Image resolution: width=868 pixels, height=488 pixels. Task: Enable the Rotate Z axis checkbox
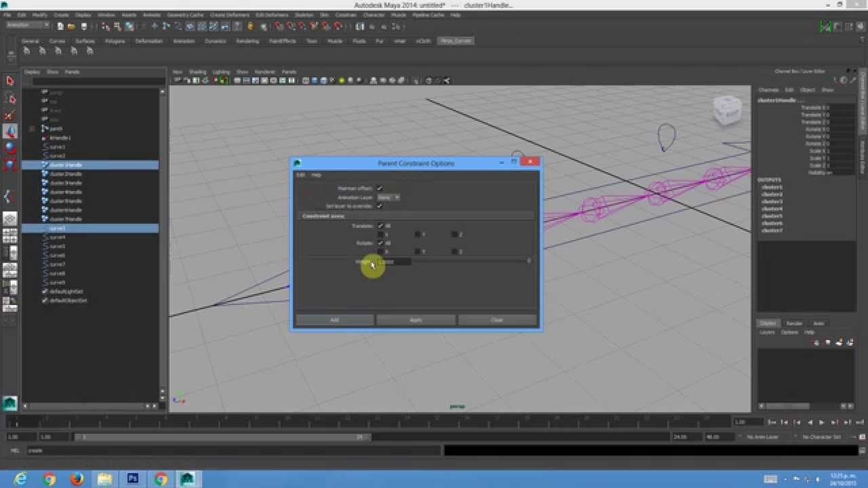pos(454,251)
